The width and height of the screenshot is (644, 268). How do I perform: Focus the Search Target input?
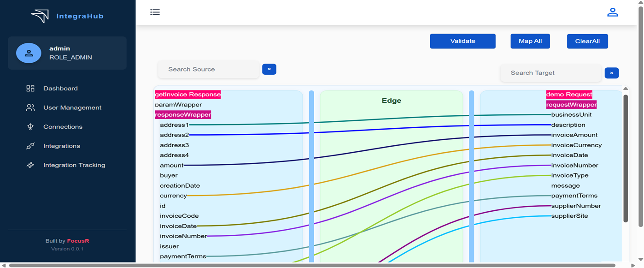[x=550, y=73]
